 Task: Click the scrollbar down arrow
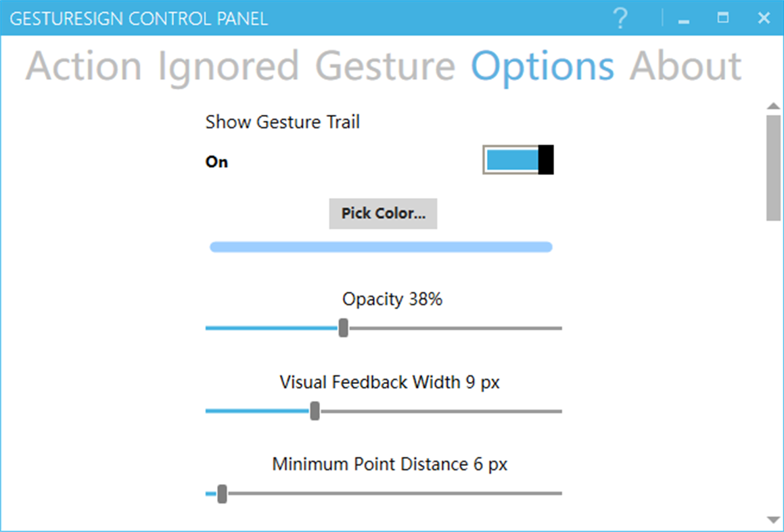click(x=773, y=521)
